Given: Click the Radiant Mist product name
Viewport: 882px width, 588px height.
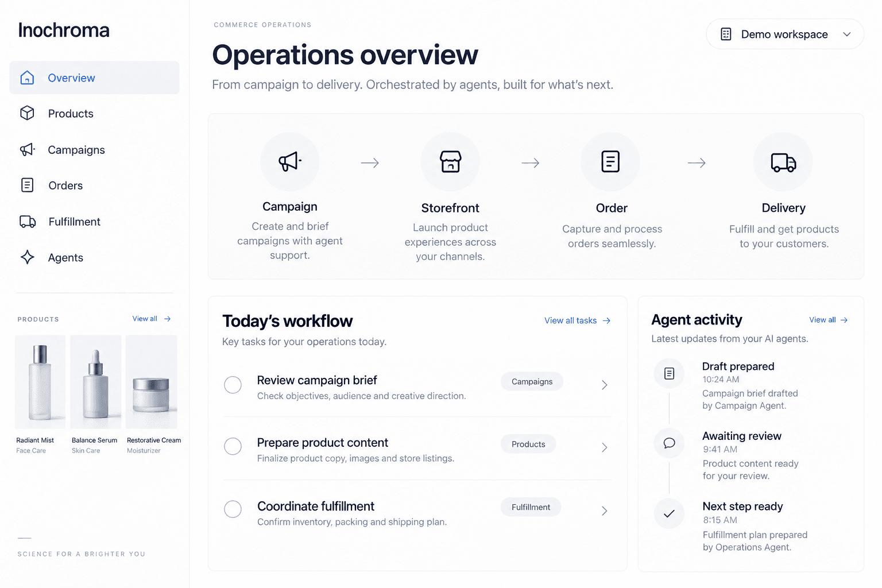Looking at the screenshot, I should click(x=35, y=440).
